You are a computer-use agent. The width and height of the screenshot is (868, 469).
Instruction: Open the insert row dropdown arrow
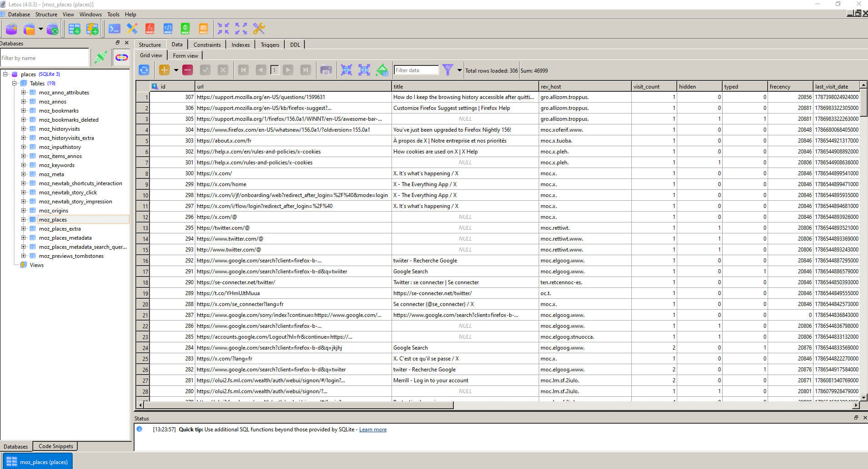click(x=176, y=70)
